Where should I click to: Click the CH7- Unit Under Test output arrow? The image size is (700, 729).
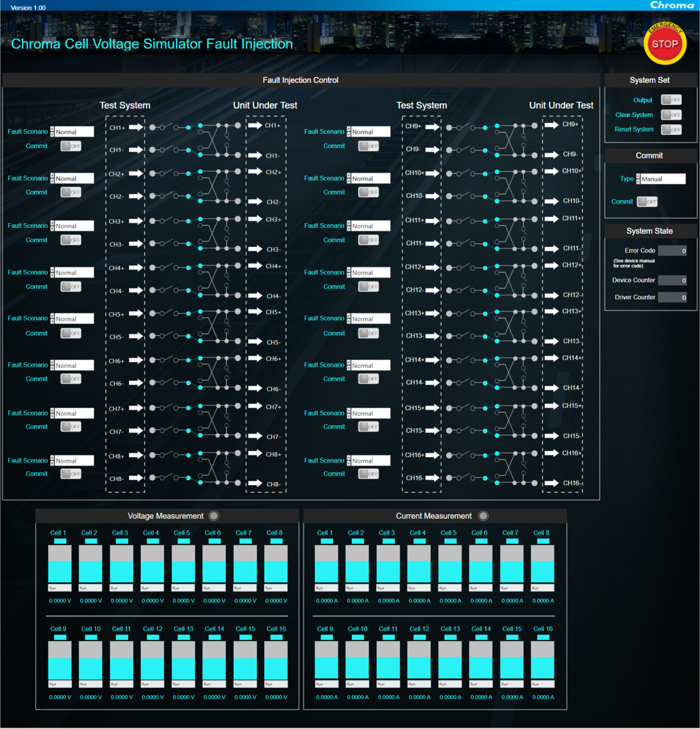(x=255, y=436)
